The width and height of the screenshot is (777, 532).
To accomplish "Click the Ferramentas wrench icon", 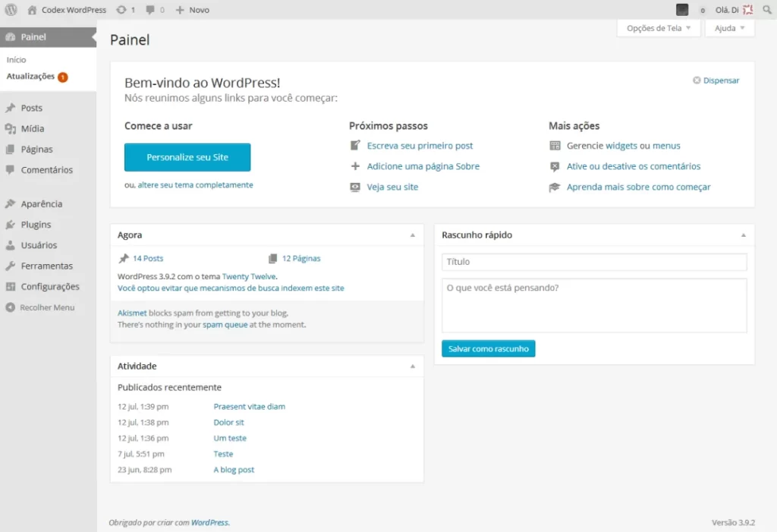I will pyautogui.click(x=11, y=266).
